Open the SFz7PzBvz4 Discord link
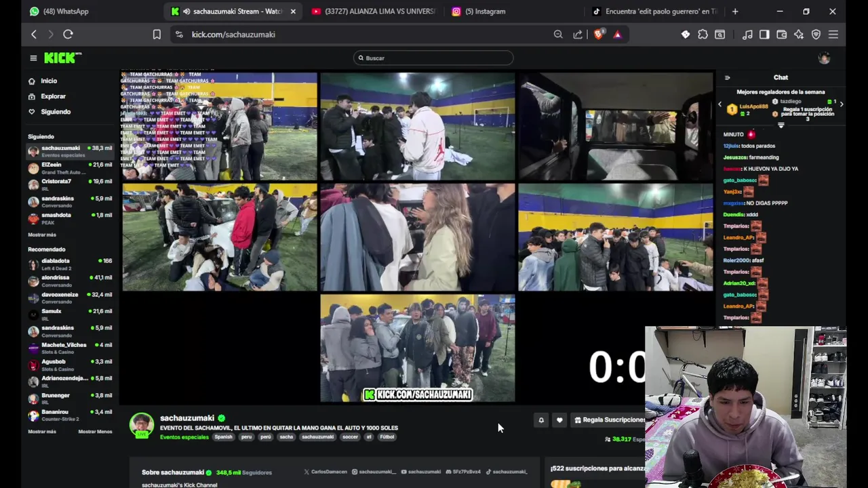Image resolution: width=868 pixels, height=488 pixels. [464, 472]
